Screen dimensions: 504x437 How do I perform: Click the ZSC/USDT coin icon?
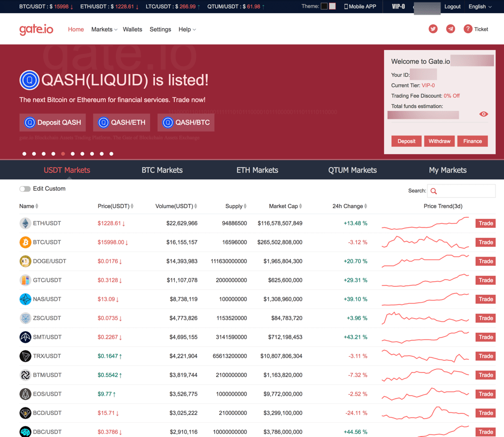(25, 318)
